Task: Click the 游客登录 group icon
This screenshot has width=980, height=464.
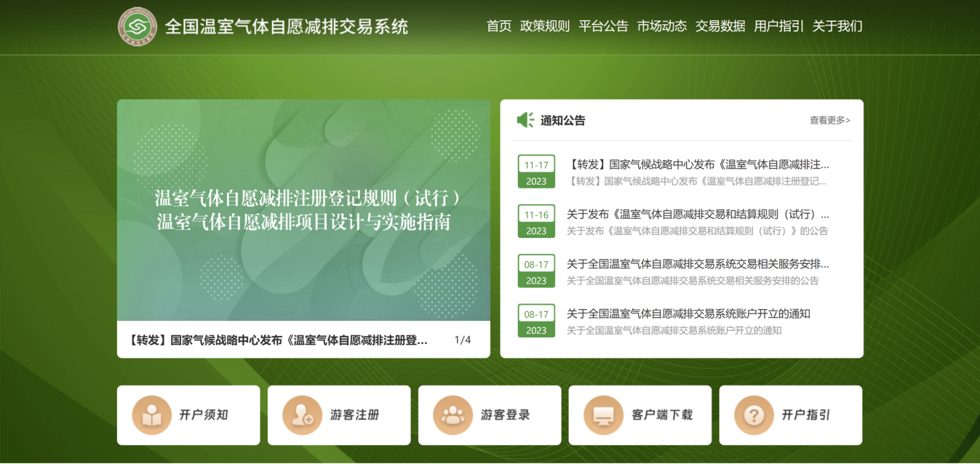Action: [x=453, y=415]
